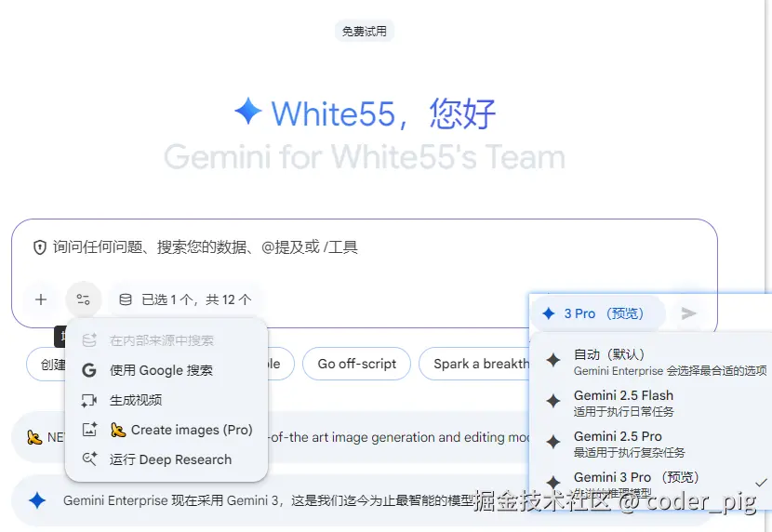The height and width of the screenshot is (532, 772).
Task: Click the blue sparkle beside Gemini Enterprise notice
Action: coord(37,500)
